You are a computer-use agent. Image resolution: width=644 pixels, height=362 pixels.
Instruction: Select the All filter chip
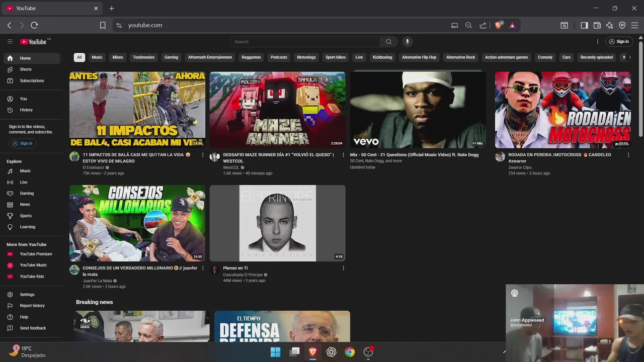[79, 57]
